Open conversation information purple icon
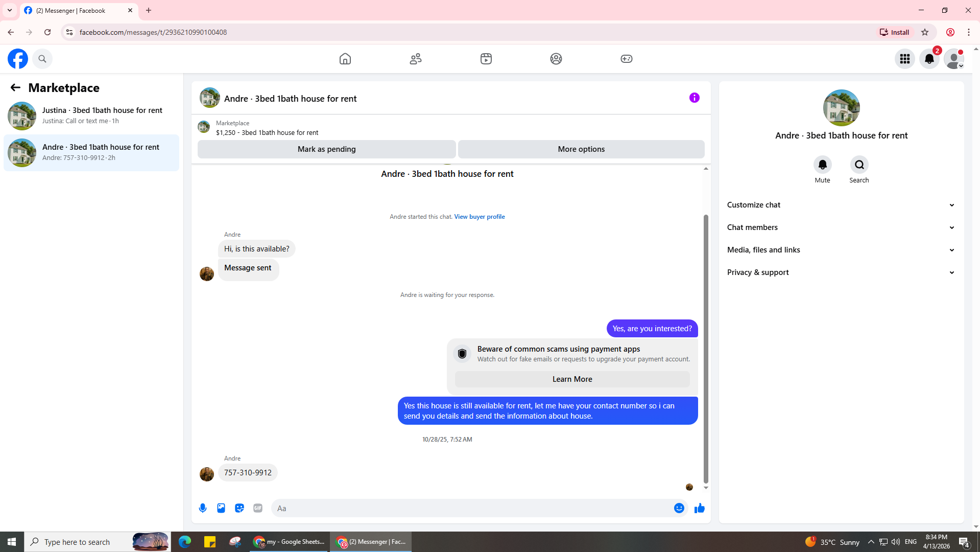The height and width of the screenshot is (552, 980). coord(695,98)
